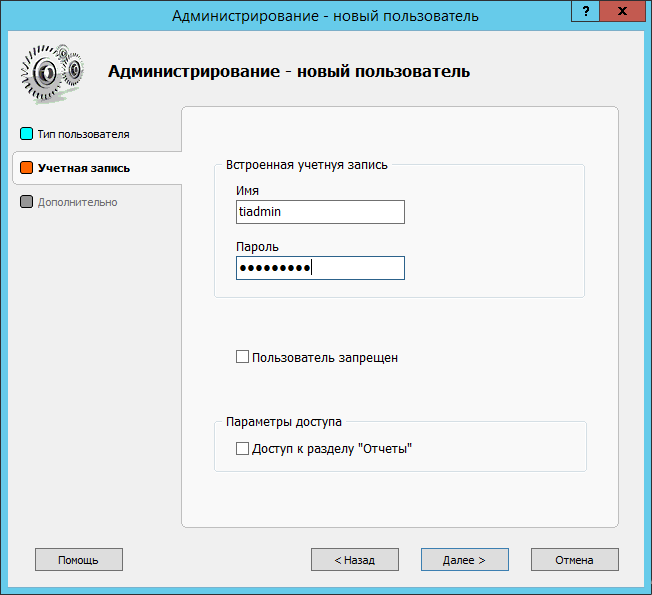Viewport: 652px width, 595px height.
Task: Click the cyan square beside Тип пользователя
Action: (x=26, y=134)
